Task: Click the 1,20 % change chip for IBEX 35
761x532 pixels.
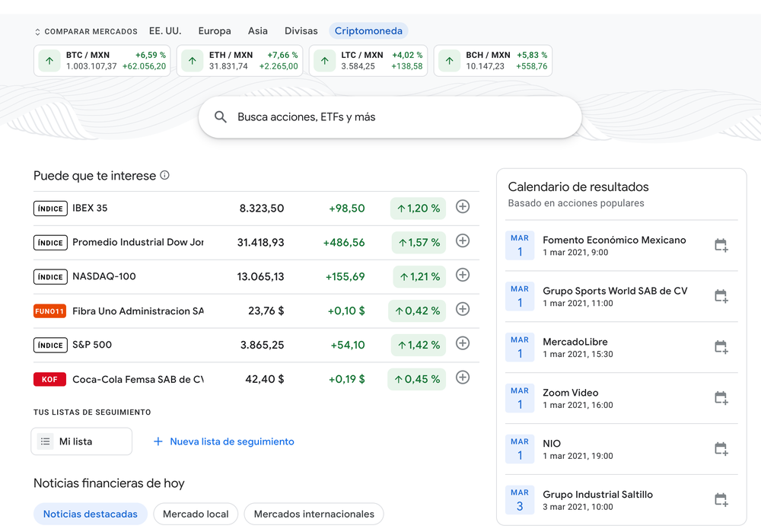Action: 418,209
